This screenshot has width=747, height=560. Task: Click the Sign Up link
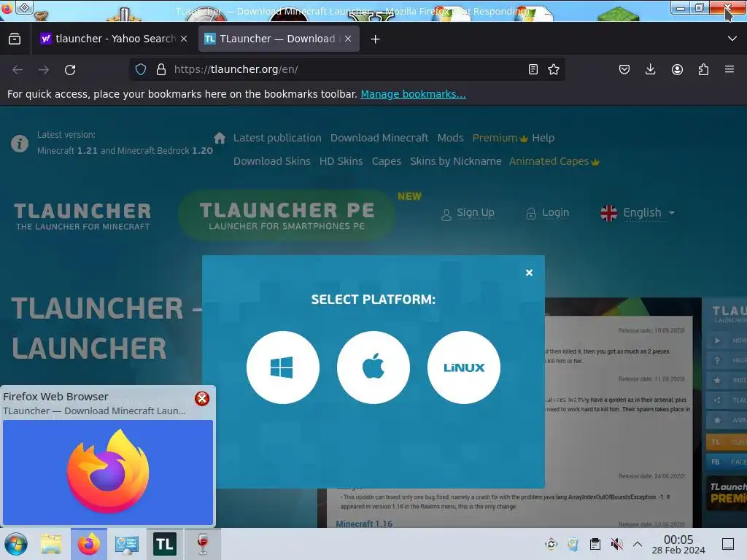pos(468,213)
